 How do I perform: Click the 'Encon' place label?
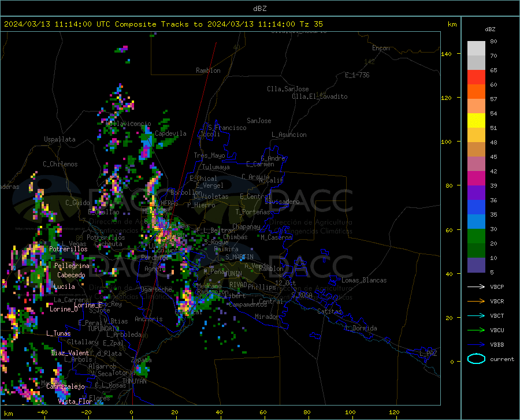[x=381, y=48]
